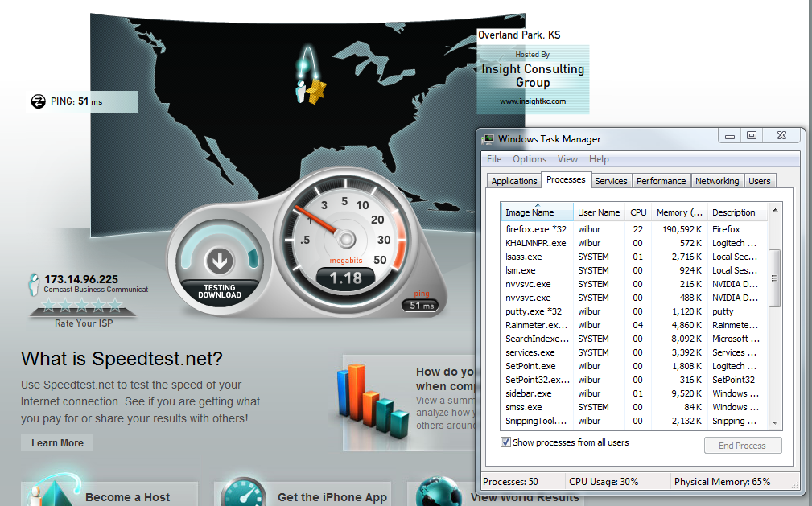Switch to the Networking tab
This screenshot has height=506, width=812.
point(717,181)
